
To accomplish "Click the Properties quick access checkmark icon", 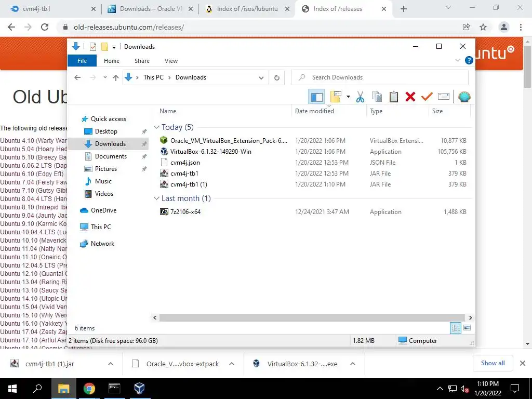I will click(x=93, y=47).
